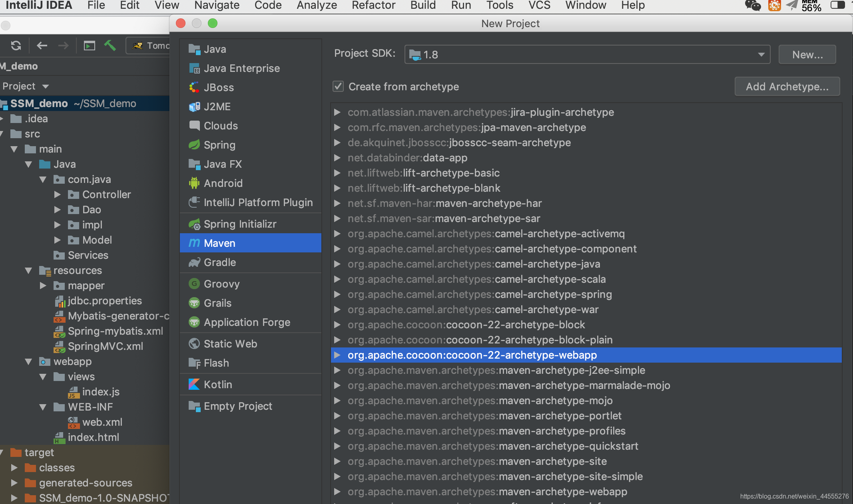Collapse the resources folder
The image size is (853, 504).
point(28,270)
